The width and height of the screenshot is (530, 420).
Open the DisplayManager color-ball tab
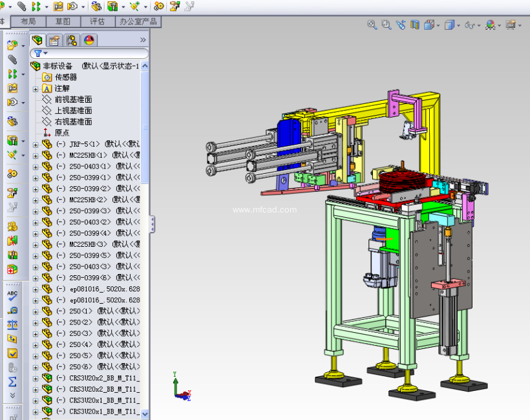click(89, 40)
